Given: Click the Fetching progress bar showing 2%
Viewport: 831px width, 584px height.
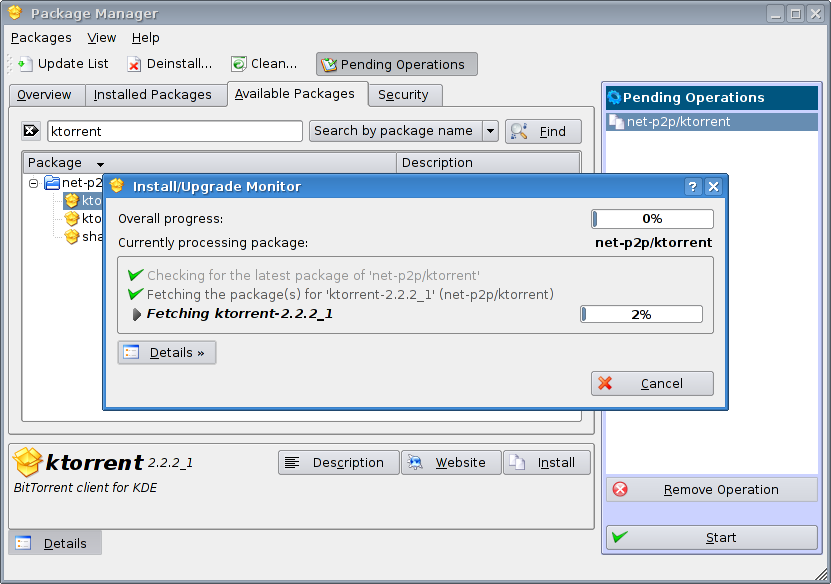Looking at the screenshot, I should coord(642,314).
